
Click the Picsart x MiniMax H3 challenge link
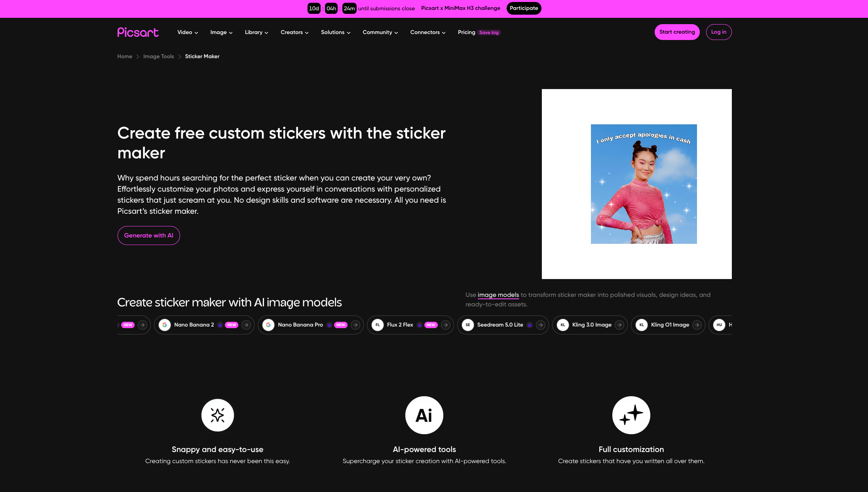pyautogui.click(x=461, y=8)
